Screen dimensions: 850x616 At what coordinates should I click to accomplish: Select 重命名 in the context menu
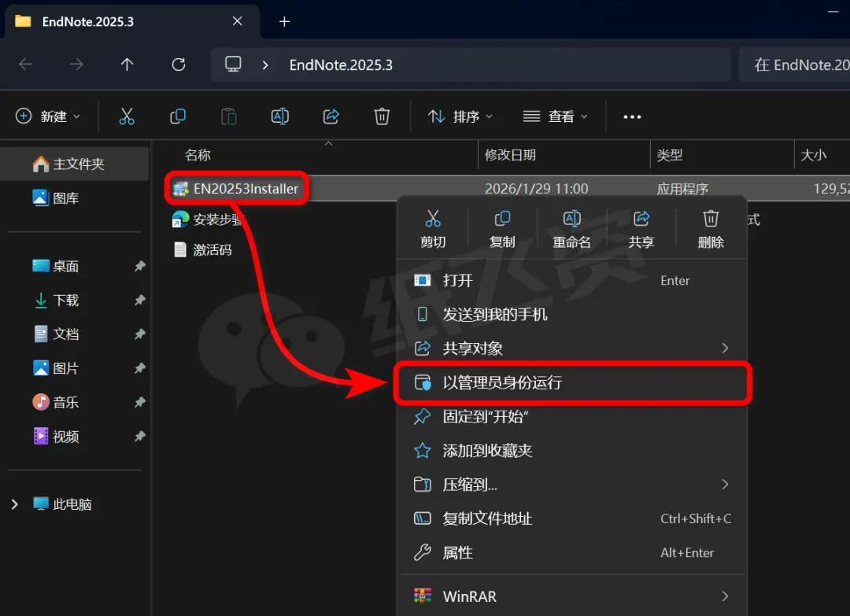coord(571,229)
